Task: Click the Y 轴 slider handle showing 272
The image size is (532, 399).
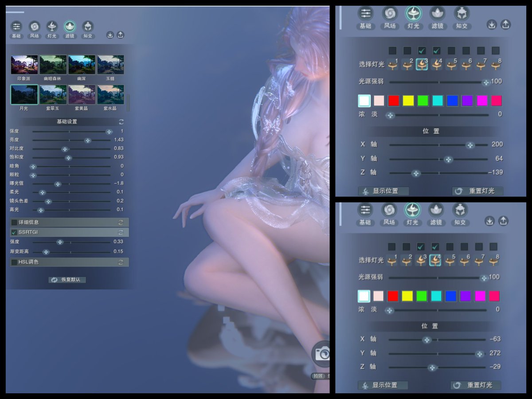Action: tap(479, 354)
